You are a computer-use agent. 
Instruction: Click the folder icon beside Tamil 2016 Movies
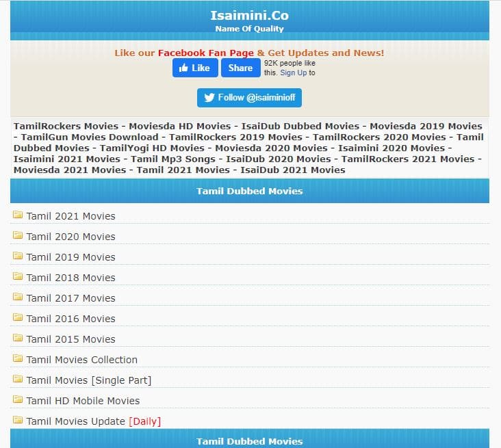(18, 317)
